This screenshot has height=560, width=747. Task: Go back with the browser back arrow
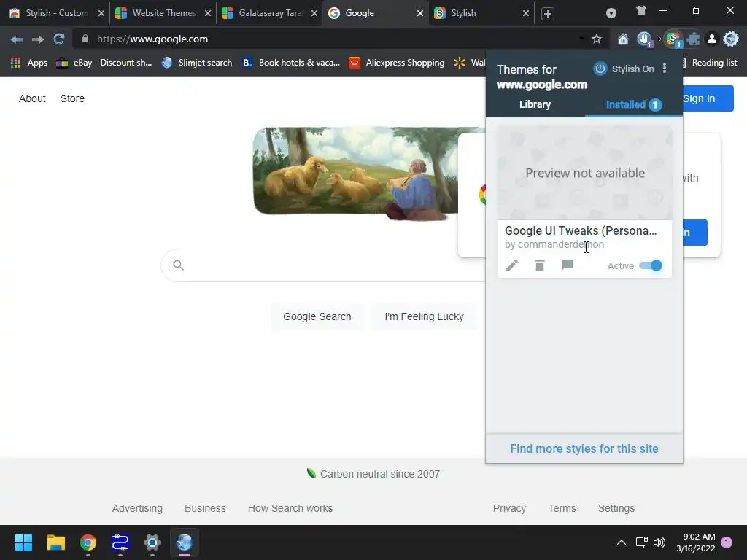(x=17, y=39)
